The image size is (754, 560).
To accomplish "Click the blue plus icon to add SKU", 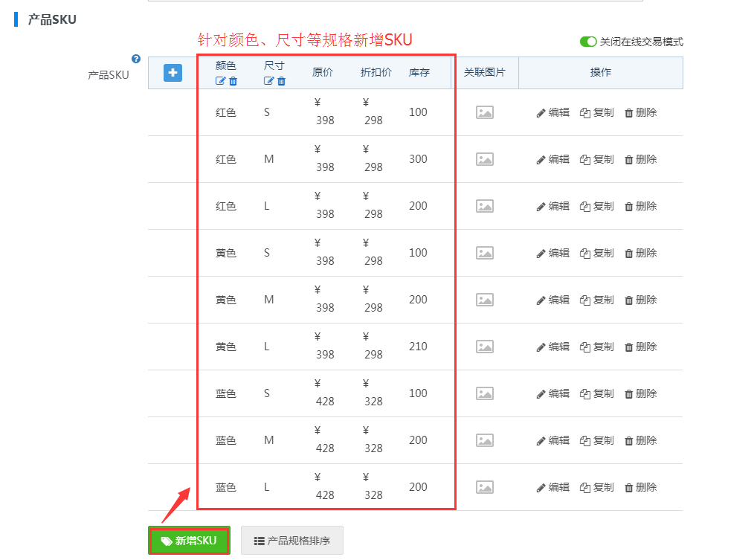I will click(x=173, y=72).
